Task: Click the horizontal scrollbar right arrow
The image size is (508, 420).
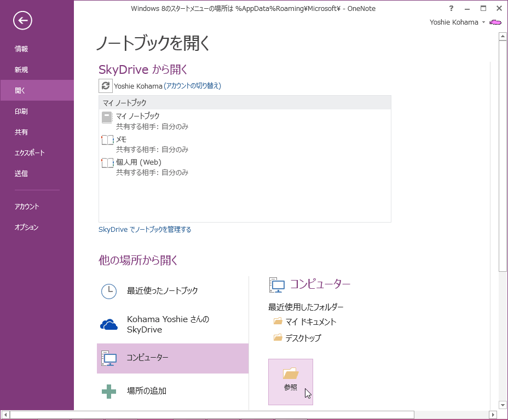Action: [x=493, y=415]
